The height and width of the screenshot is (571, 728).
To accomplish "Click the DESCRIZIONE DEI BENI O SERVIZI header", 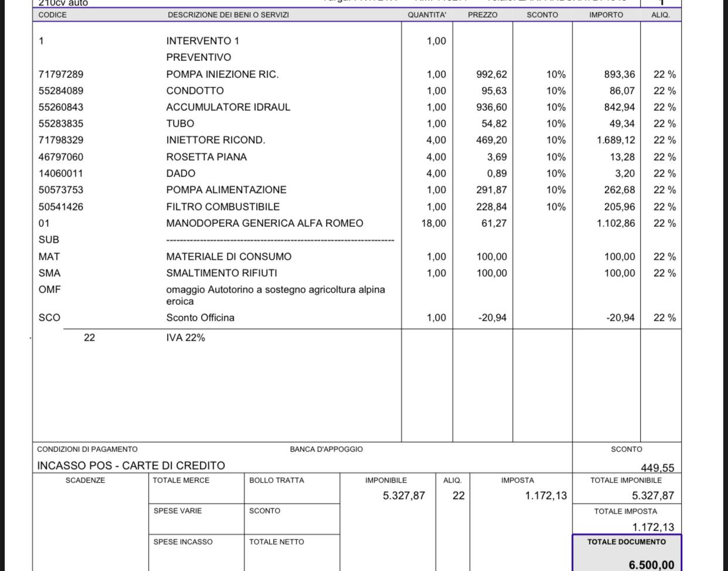I will pos(228,15).
